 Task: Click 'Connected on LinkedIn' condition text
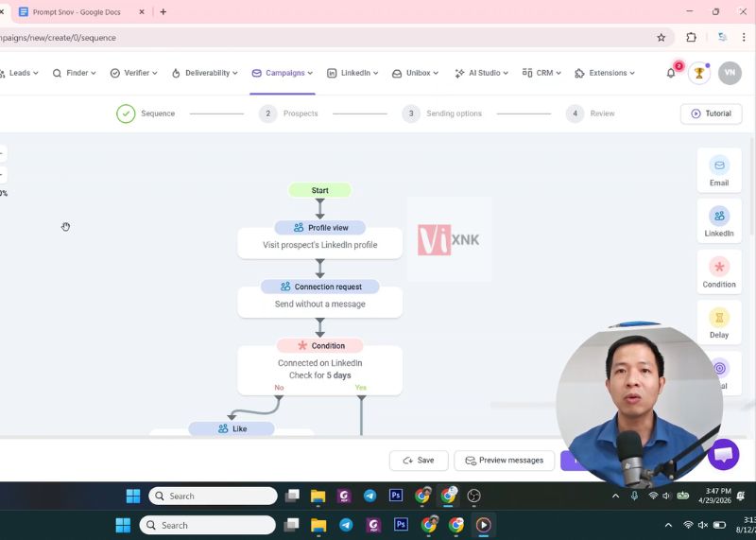click(320, 363)
